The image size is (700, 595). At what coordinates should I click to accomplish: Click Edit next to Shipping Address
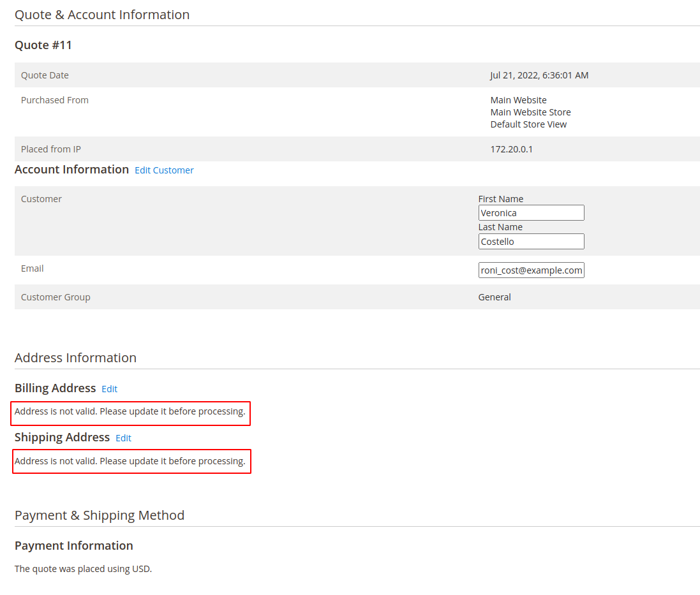pyautogui.click(x=123, y=438)
